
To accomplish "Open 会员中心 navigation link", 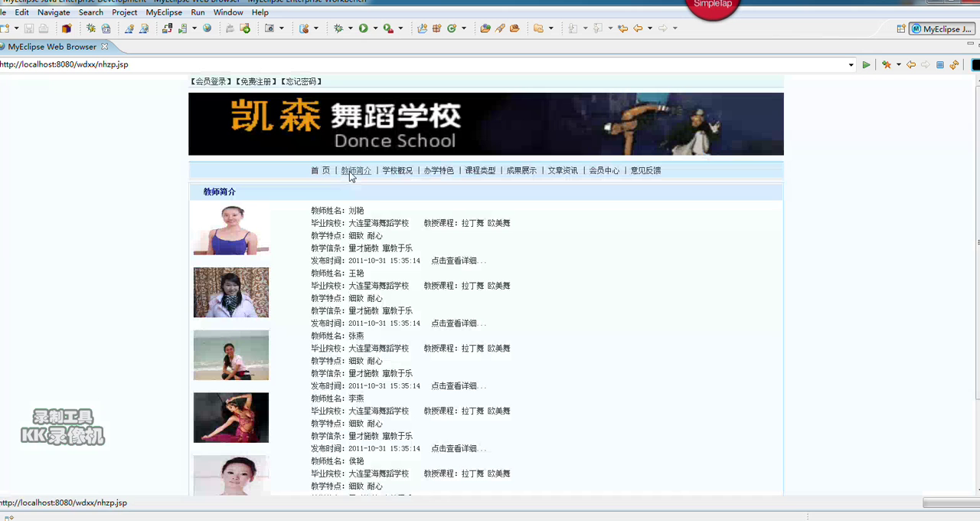I will pyautogui.click(x=604, y=171).
